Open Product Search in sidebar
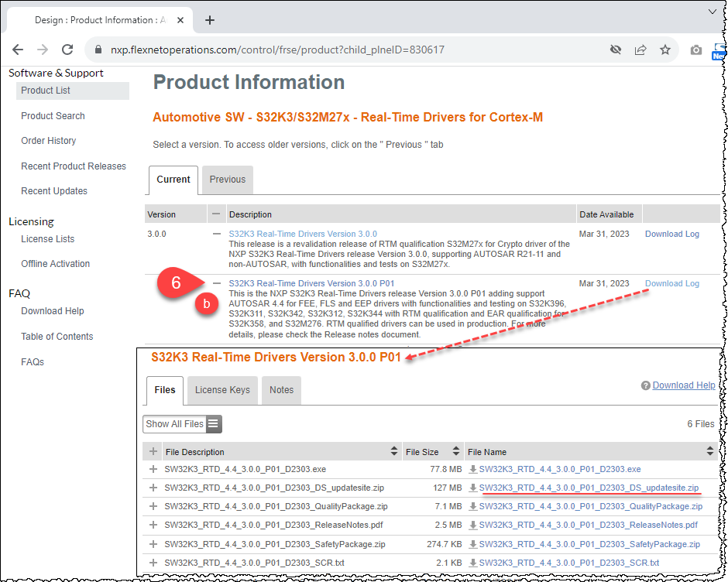The width and height of the screenshot is (728, 582). coord(53,116)
